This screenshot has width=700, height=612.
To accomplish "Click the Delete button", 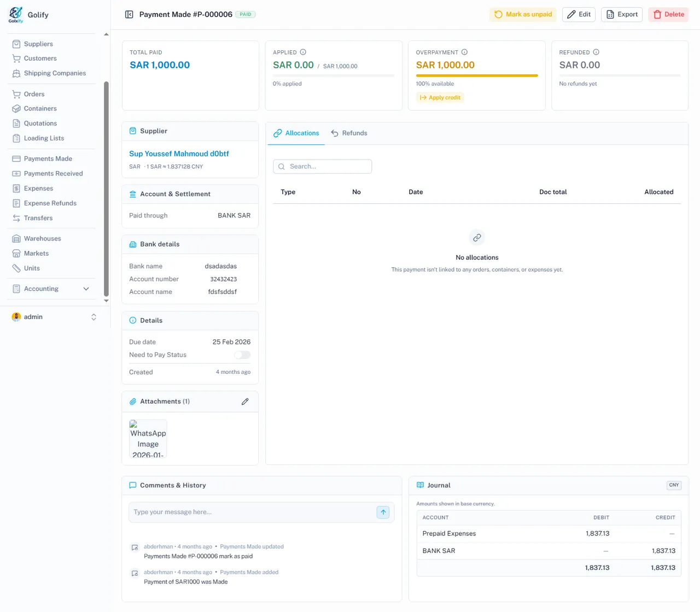I will click(x=668, y=15).
